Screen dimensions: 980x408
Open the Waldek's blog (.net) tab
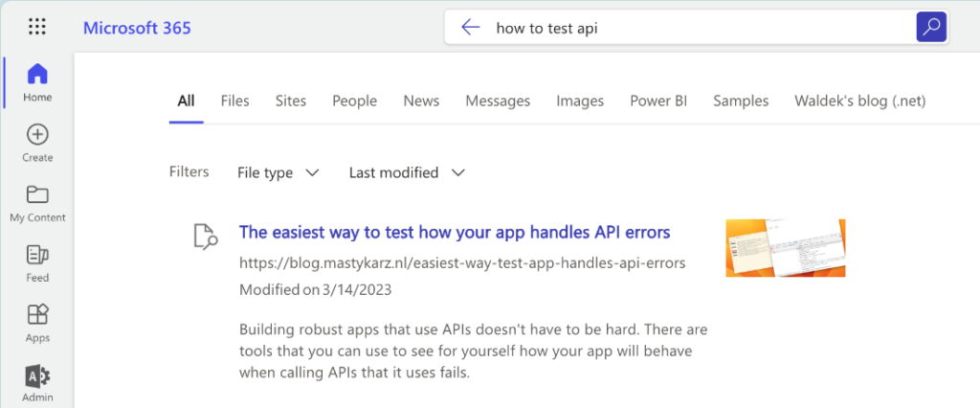point(859,101)
